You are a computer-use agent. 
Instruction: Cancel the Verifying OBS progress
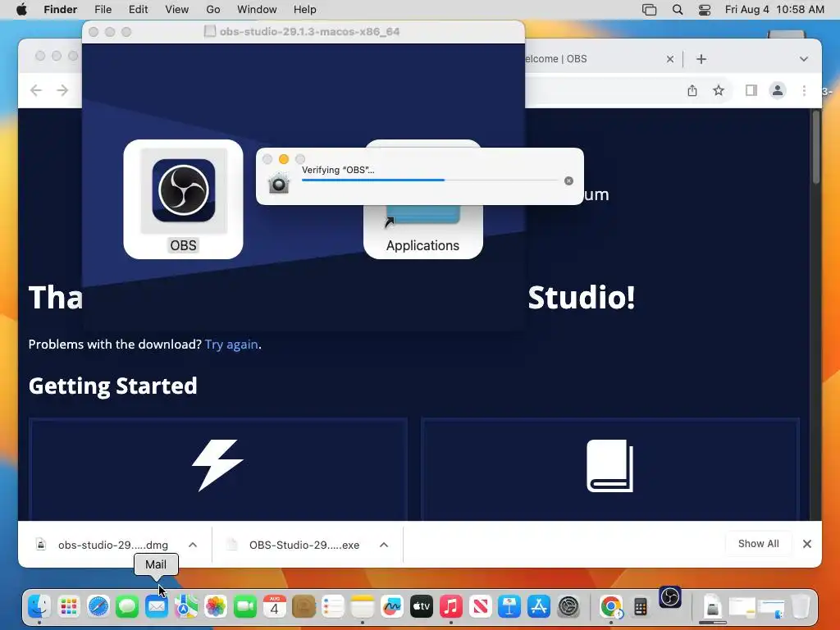569,181
